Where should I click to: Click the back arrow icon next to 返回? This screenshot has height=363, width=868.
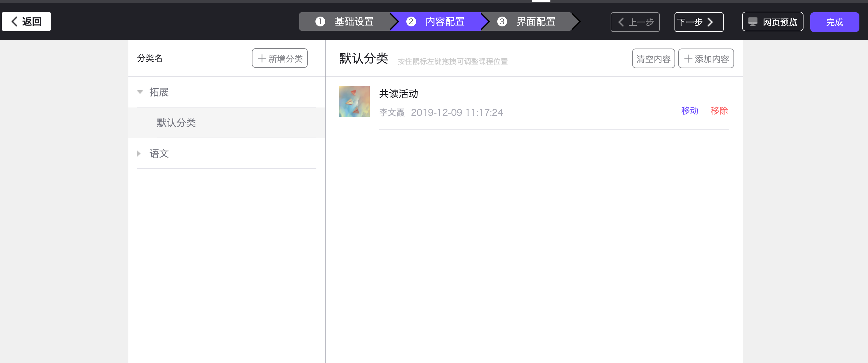tap(14, 21)
